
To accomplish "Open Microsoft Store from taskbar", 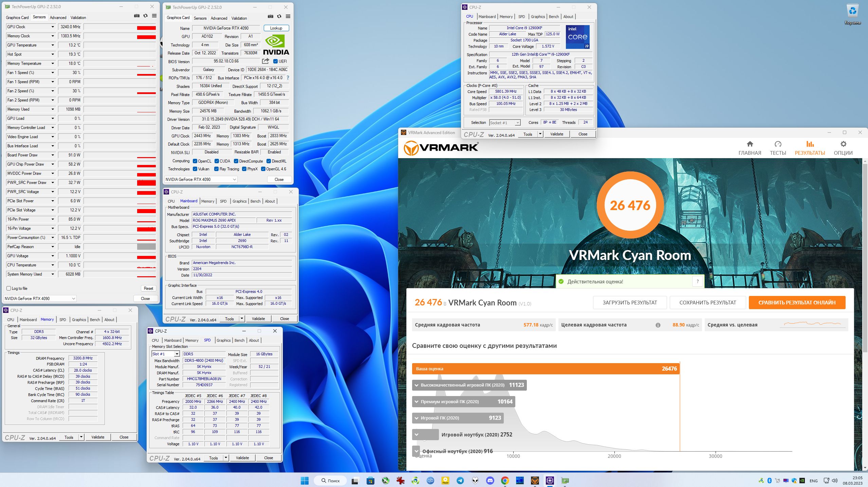I will pos(370,481).
